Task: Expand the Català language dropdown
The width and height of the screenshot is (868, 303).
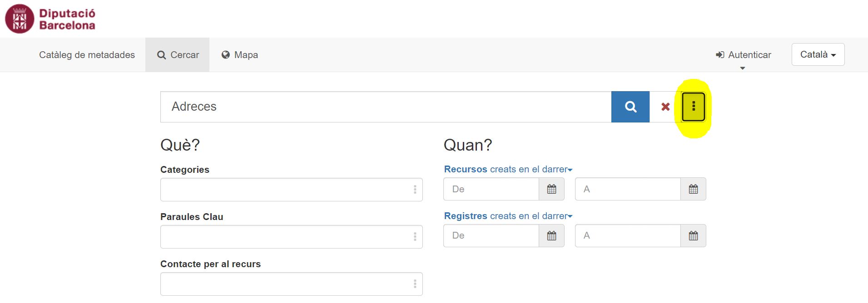Action: coord(818,54)
